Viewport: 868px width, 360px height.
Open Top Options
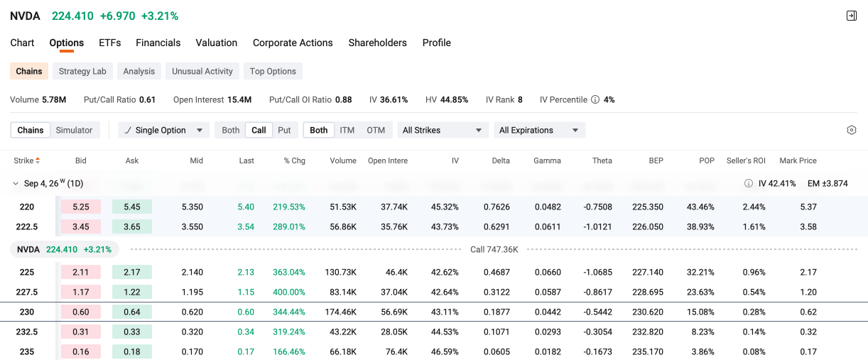273,71
